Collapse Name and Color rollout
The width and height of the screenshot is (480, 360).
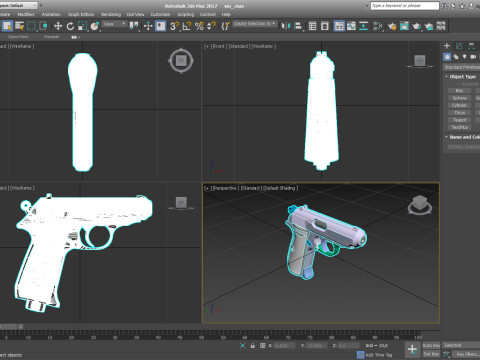click(x=462, y=137)
